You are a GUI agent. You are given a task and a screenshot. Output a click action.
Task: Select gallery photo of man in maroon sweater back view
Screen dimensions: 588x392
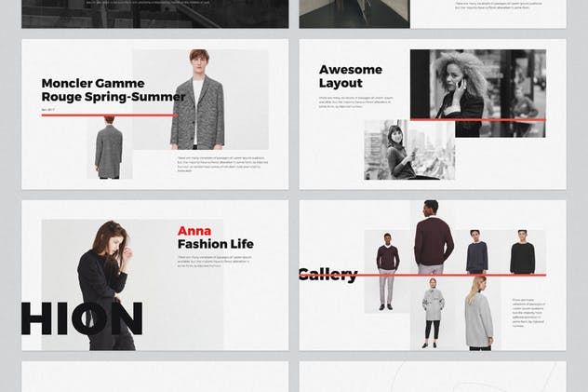434,237
